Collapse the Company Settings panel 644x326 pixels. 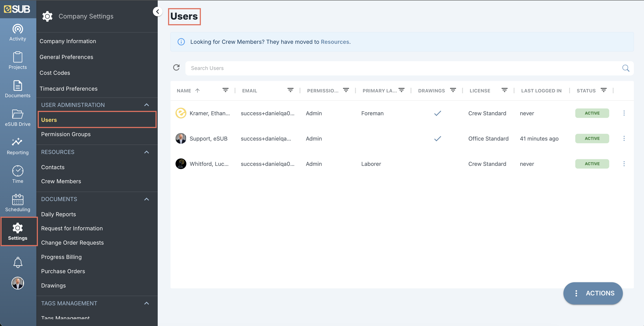pyautogui.click(x=157, y=11)
